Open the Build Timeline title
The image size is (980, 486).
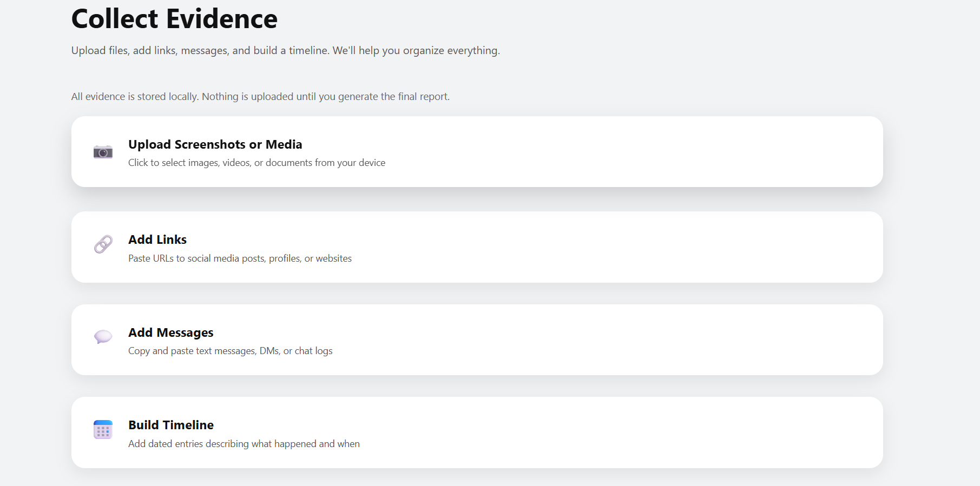pos(170,425)
